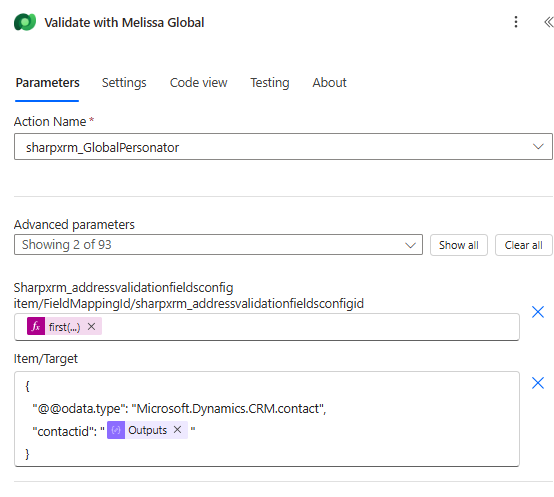This screenshot has height=497, width=554.
Task: Switch to Code view tab
Action: pos(199,83)
